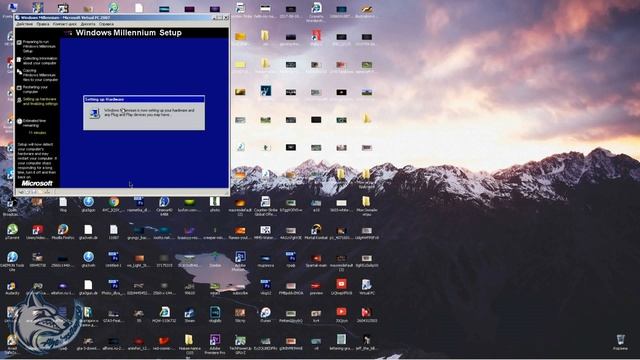Viewport: 640px width, 360px height.
Task: Launch the Mortal Kombat shortcut
Action: [x=316, y=231]
